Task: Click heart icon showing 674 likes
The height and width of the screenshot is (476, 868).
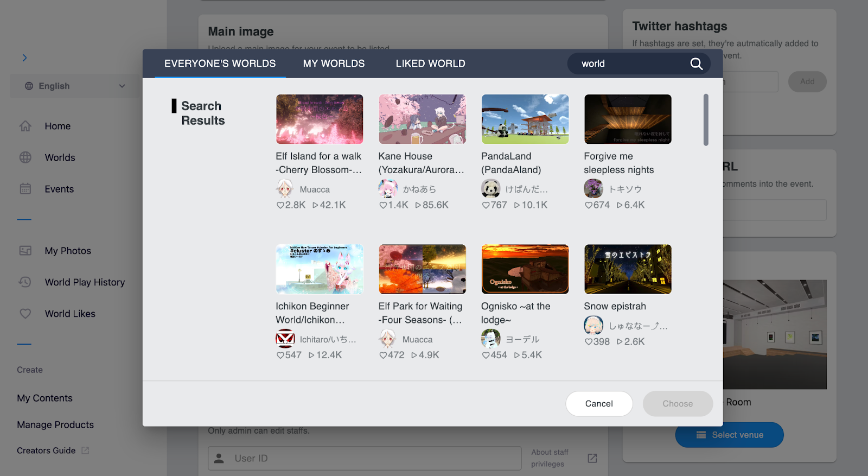Action: pyautogui.click(x=589, y=205)
